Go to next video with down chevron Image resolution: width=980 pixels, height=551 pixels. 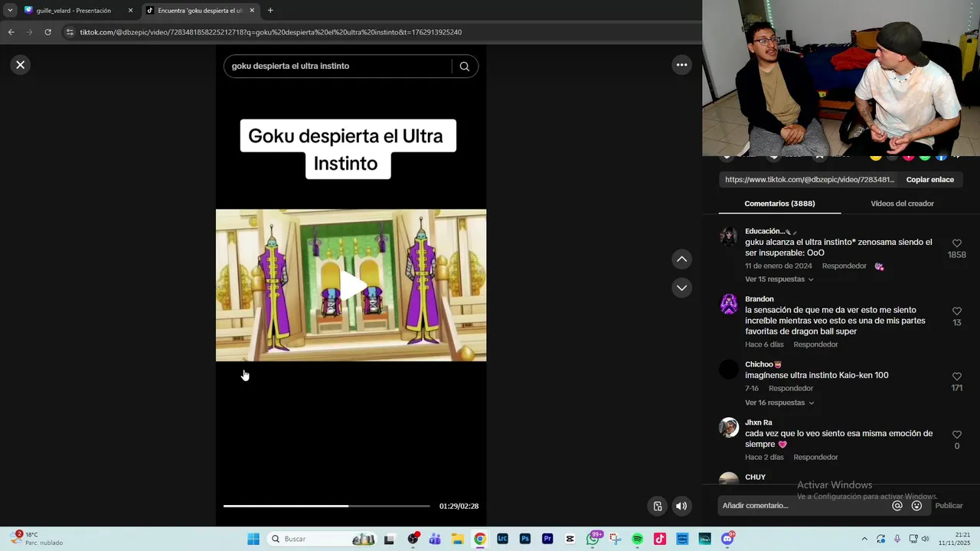(x=681, y=288)
